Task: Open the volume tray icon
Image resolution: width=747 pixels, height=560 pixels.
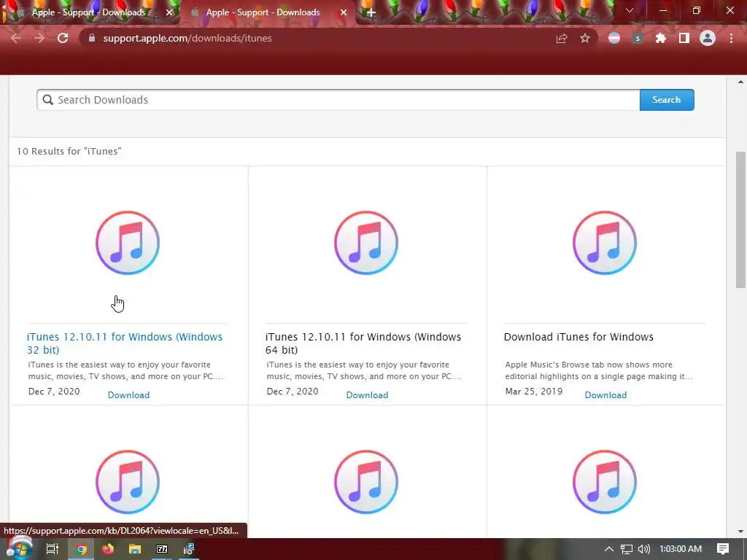Action: [x=643, y=549]
